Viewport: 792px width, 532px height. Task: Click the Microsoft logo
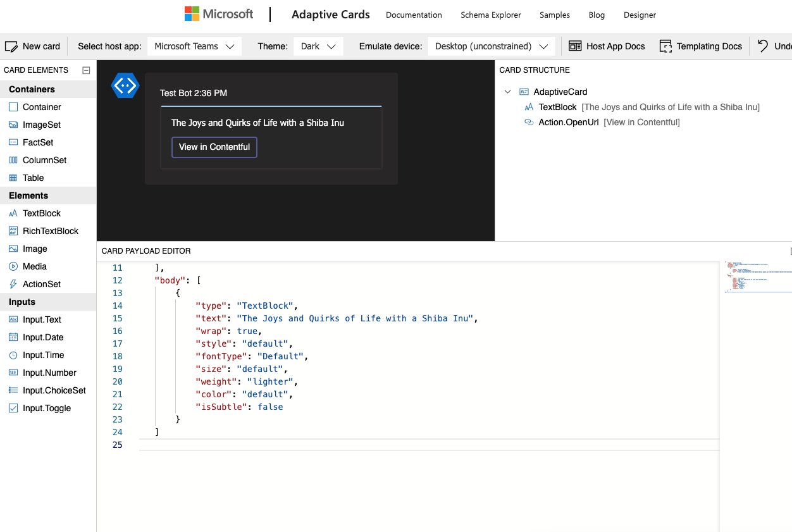tap(218, 14)
